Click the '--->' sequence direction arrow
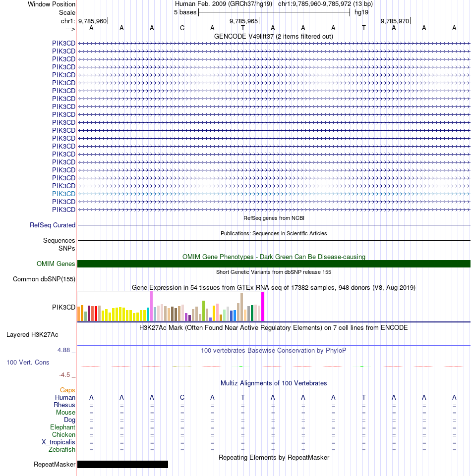 [70, 29]
